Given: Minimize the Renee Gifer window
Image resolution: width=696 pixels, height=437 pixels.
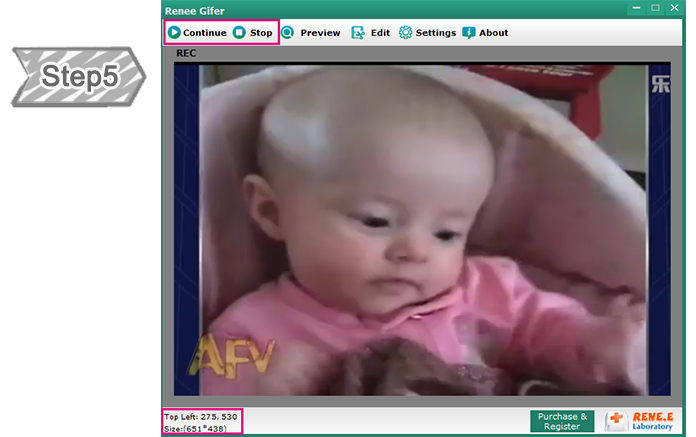Looking at the screenshot, I should click(632, 8).
